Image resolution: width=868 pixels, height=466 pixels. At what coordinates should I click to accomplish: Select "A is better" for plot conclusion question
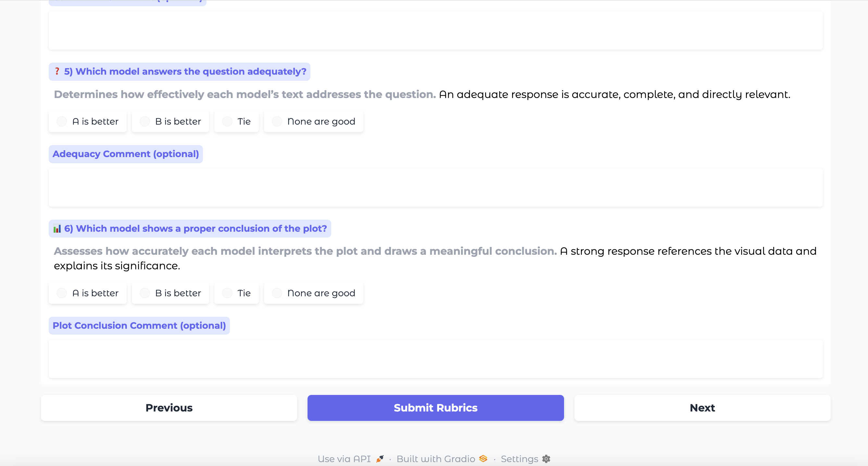pyautogui.click(x=62, y=293)
